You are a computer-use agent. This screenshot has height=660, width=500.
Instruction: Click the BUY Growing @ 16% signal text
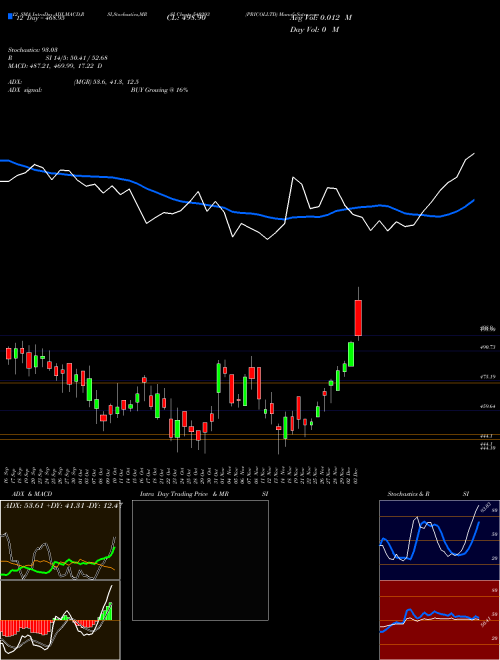159,90
